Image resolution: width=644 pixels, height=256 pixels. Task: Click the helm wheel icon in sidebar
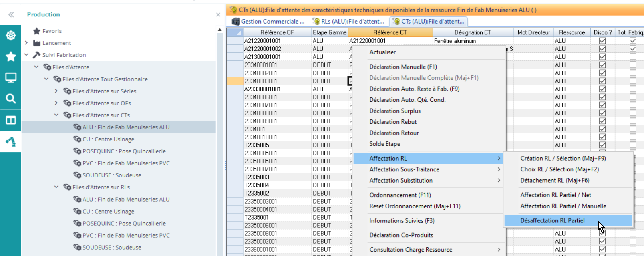pos(11,35)
